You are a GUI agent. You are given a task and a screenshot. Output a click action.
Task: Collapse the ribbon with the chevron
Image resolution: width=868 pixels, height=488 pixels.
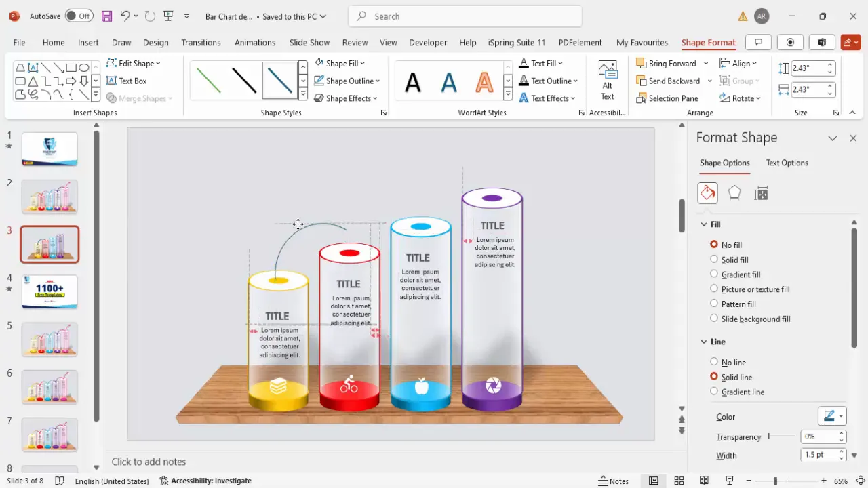[852, 113]
